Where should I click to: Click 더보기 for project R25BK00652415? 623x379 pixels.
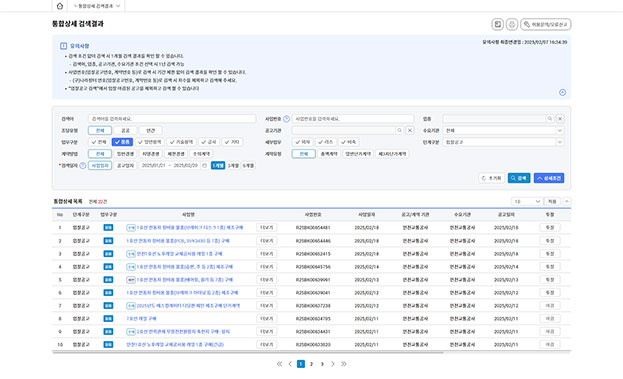267,253
